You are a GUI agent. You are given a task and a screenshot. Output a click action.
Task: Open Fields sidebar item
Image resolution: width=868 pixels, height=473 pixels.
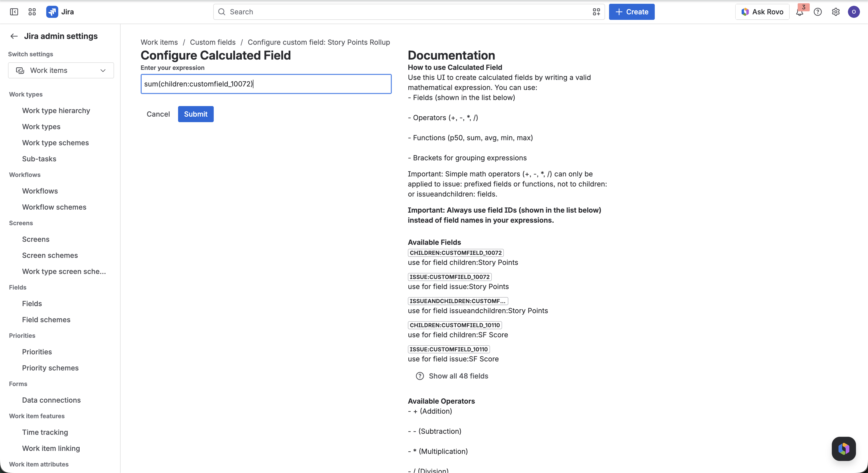(32, 303)
